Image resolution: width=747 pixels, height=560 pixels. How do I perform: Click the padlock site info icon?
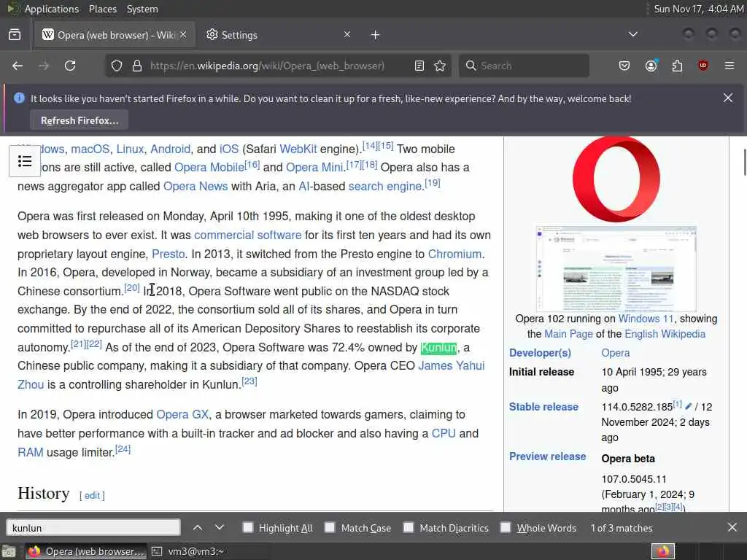pyautogui.click(x=137, y=66)
